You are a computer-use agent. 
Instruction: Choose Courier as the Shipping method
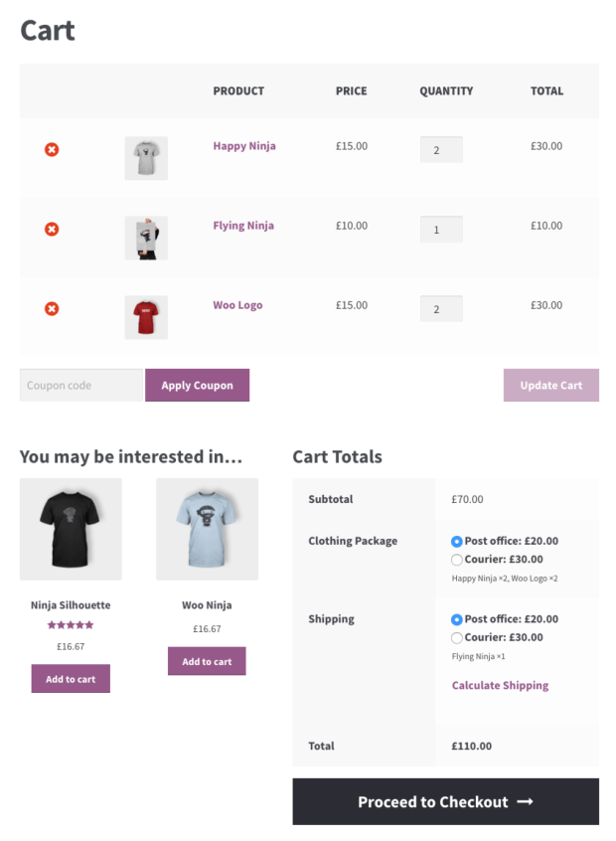[456, 637]
